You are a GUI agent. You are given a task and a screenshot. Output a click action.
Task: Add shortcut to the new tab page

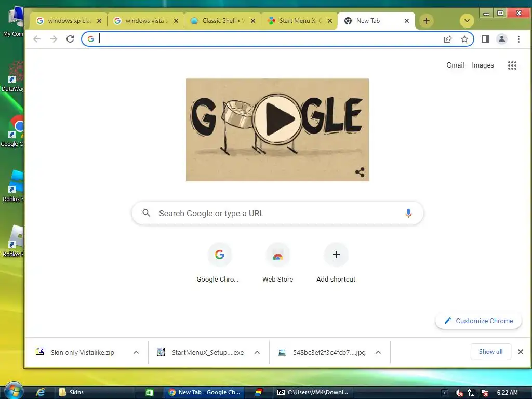tap(336, 263)
